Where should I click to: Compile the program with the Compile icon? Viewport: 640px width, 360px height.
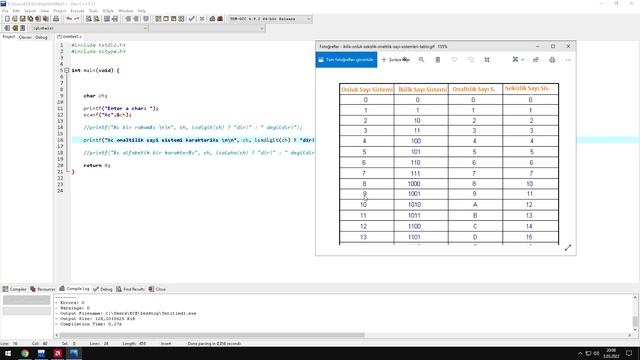click(158, 19)
